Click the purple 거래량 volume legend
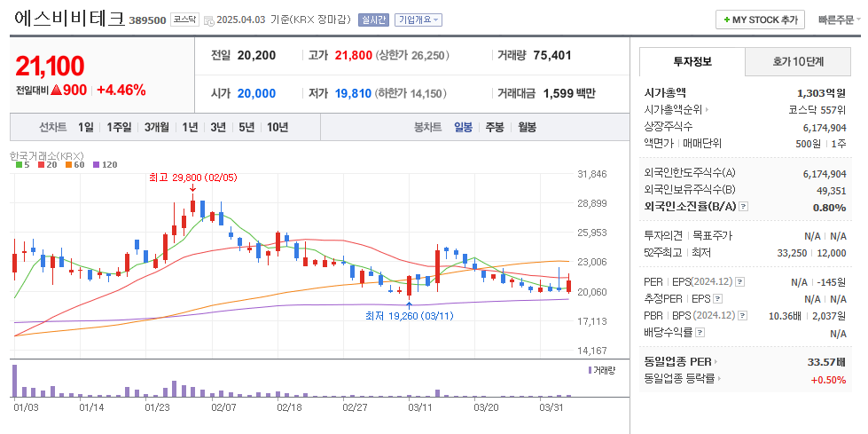Image resolution: width=868 pixels, height=434 pixels. pos(602,370)
